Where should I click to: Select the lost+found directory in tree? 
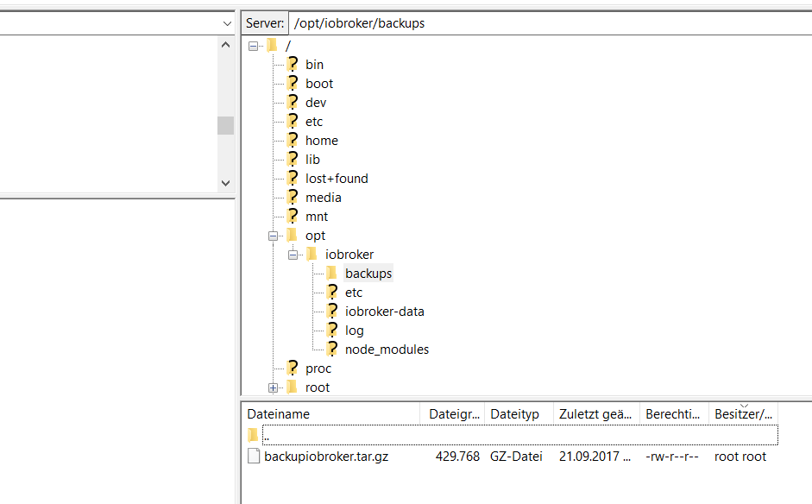pyautogui.click(x=337, y=178)
